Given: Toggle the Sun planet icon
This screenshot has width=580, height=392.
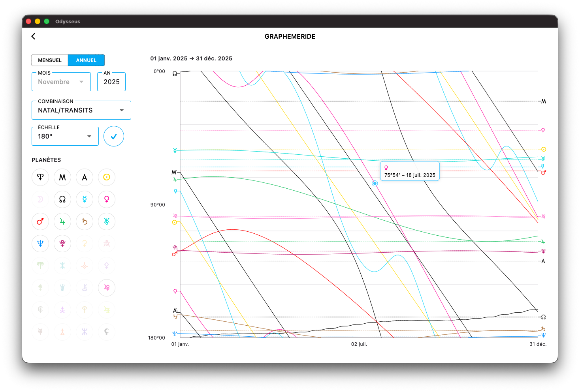Looking at the screenshot, I should [107, 177].
